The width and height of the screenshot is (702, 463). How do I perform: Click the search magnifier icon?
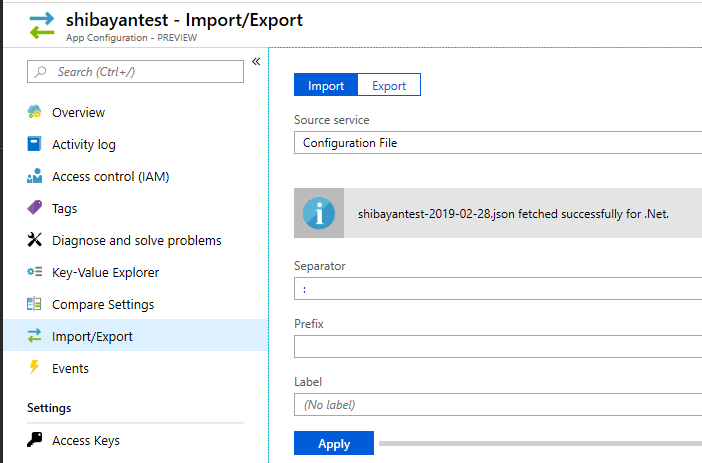click(41, 72)
